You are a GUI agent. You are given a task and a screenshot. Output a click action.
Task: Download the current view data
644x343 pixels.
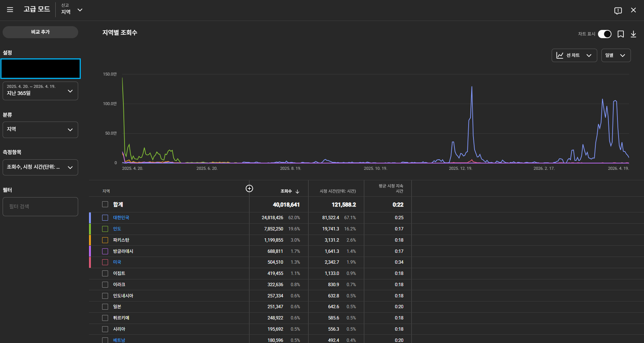(x=633, y=34)
